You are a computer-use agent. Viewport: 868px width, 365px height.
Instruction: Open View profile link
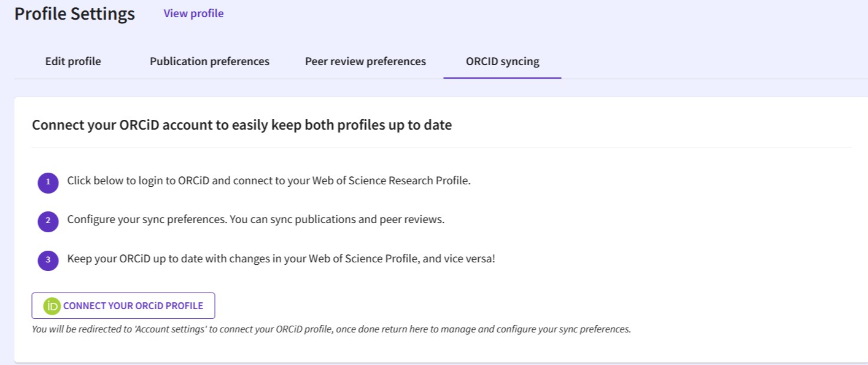click(x=193, y=14)
